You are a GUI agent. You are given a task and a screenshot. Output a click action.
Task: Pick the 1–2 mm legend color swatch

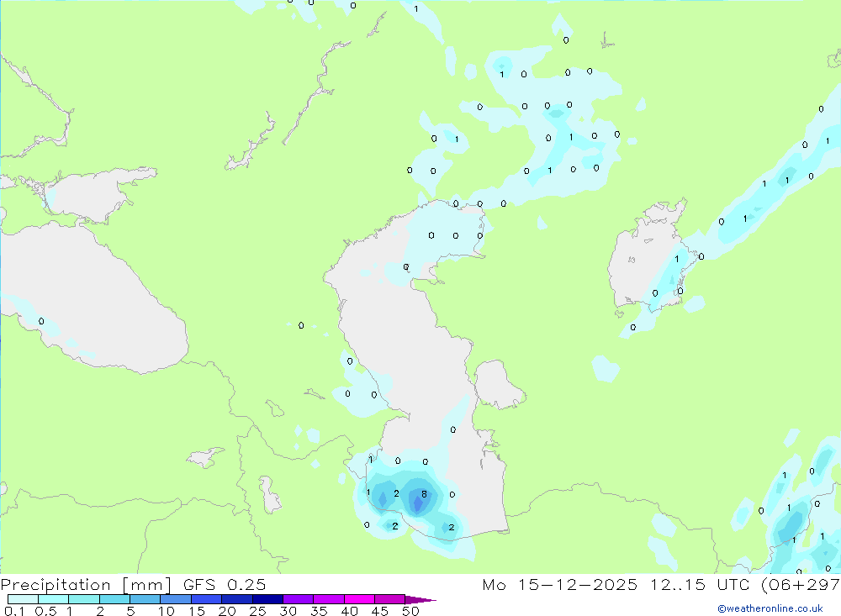[x=84, y=599]
